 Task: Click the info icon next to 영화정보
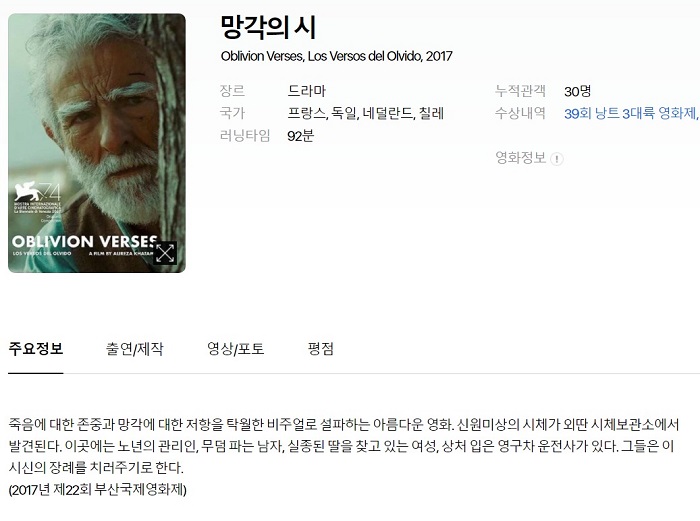pos(557,158)
